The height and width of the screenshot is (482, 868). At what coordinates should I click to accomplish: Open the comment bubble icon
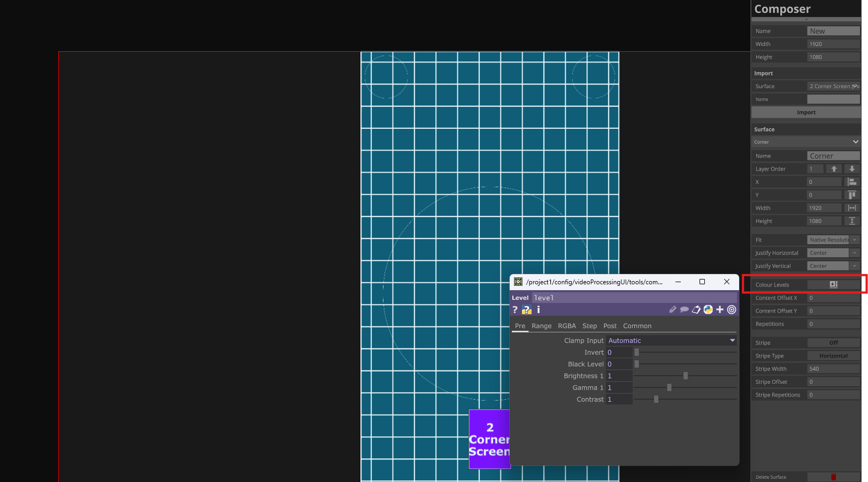coord(684,309)
